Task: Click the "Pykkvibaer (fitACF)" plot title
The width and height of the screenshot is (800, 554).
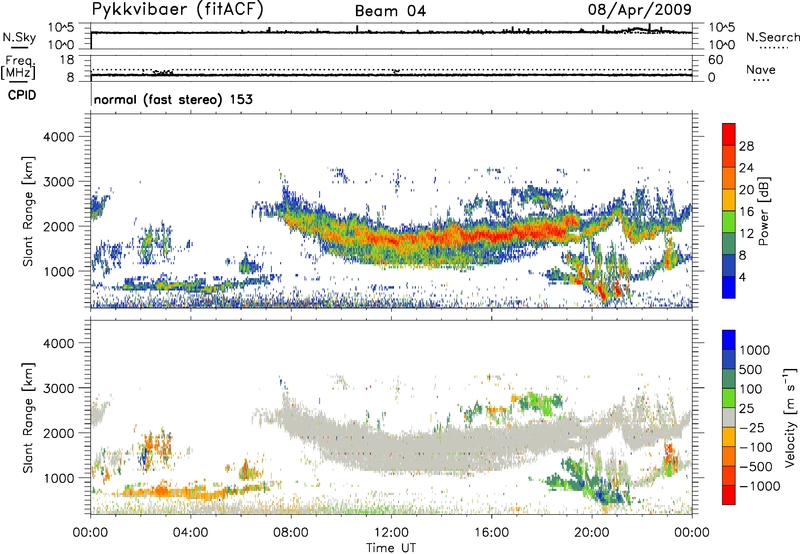Action: click(x=178, y=10)
